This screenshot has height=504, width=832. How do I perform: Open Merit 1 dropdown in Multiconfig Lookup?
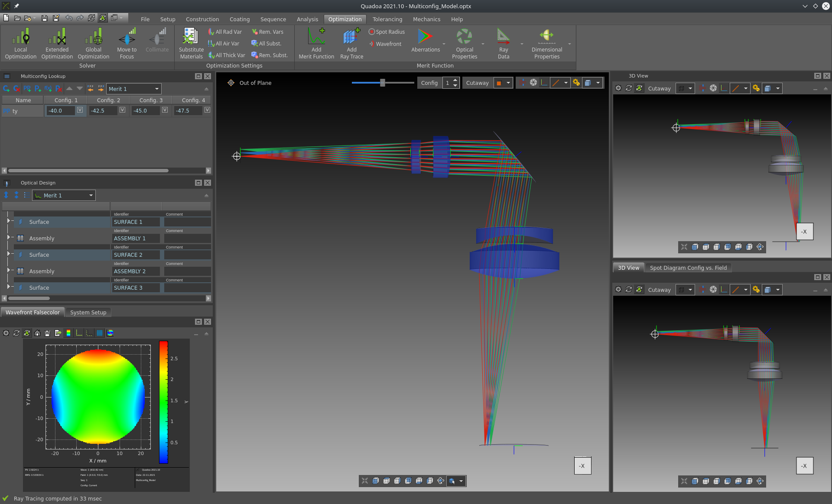134,89
